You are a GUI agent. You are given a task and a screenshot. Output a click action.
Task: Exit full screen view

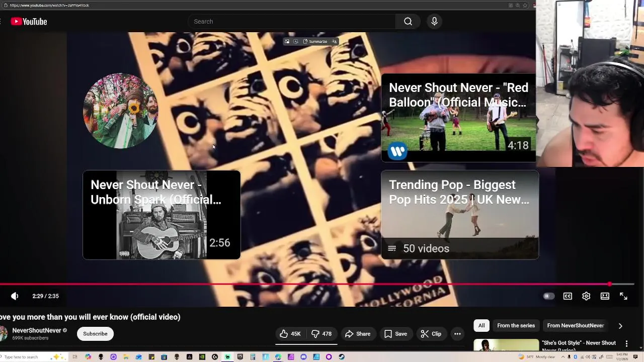(623, 296)
